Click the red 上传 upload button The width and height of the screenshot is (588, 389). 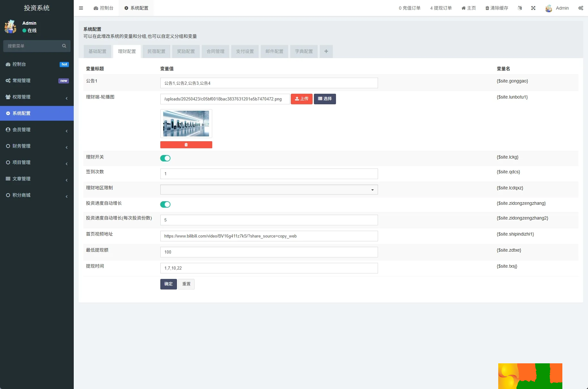pos(301,99)
